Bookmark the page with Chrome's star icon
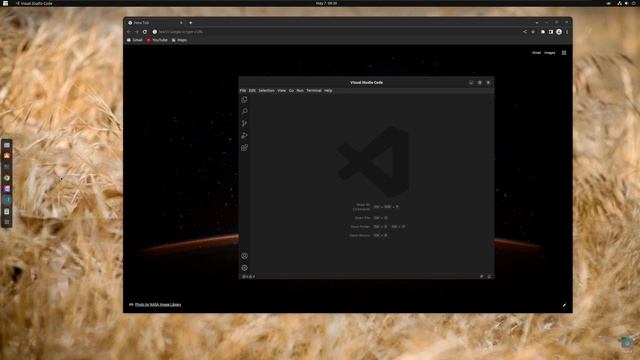640x360 pixels. point(533,32)
